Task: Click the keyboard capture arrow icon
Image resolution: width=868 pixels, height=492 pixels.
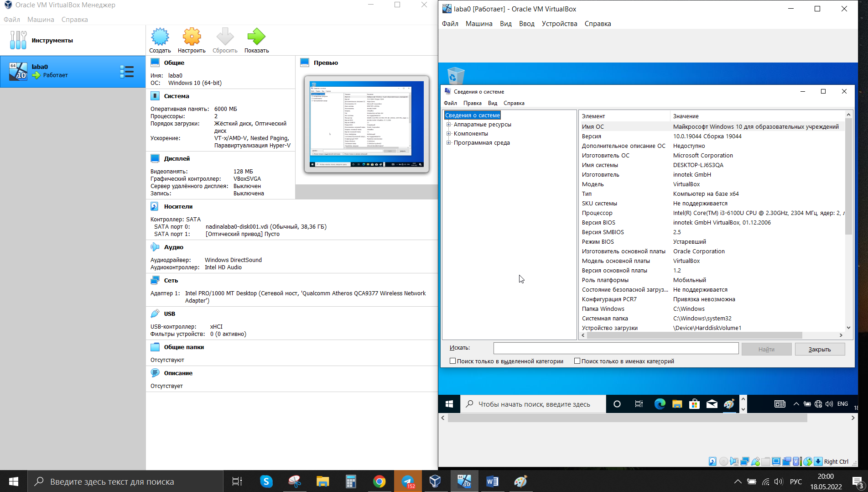Action: [x=818, y=461]
